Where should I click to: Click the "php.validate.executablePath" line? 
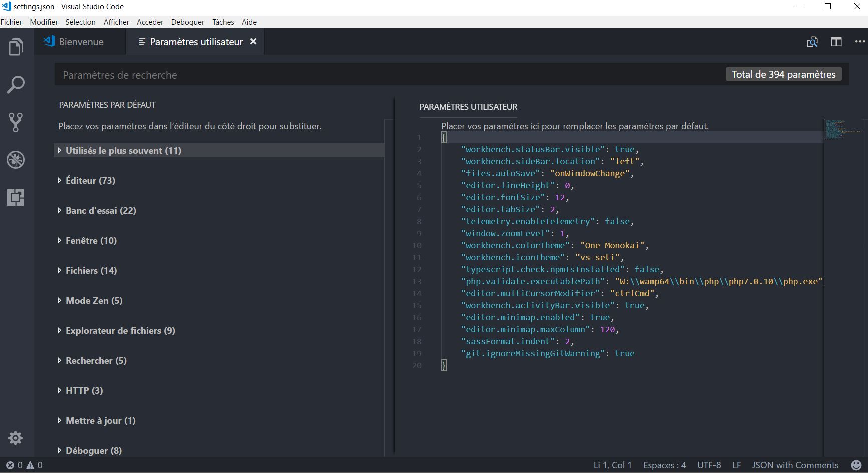(x=642, y=281)
